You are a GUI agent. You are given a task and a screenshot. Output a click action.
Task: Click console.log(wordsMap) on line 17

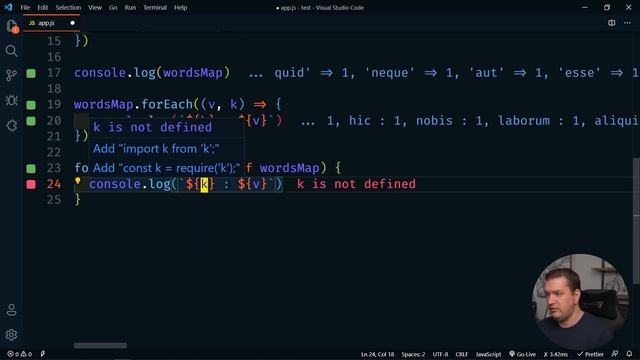click(152, 73)
